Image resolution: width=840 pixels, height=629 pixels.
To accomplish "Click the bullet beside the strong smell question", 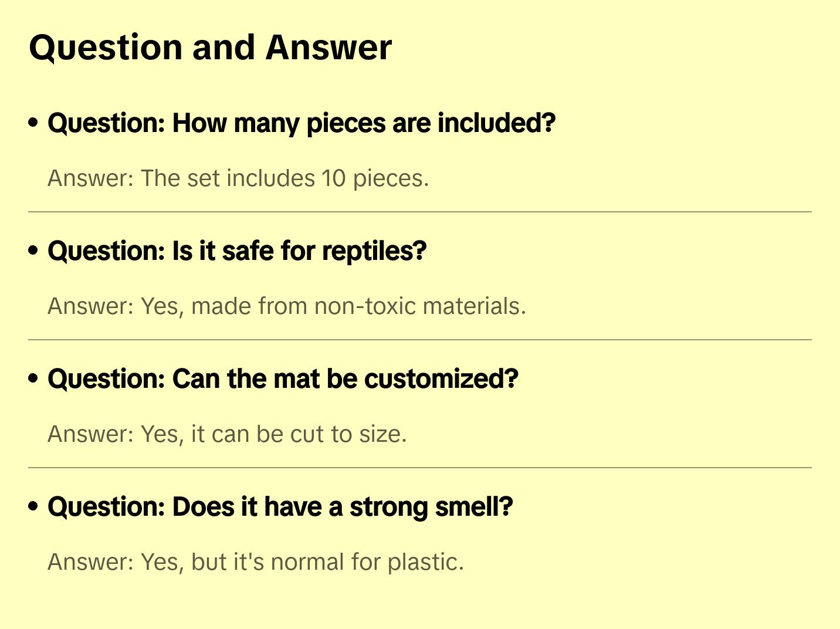I will click(33, 507).
